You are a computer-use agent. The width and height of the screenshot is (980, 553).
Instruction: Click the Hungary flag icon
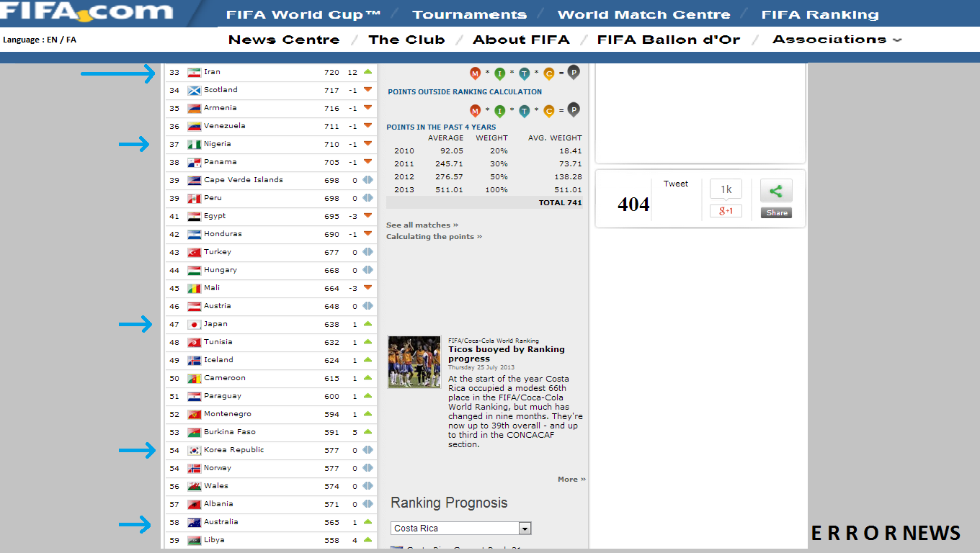click(194, 271)
